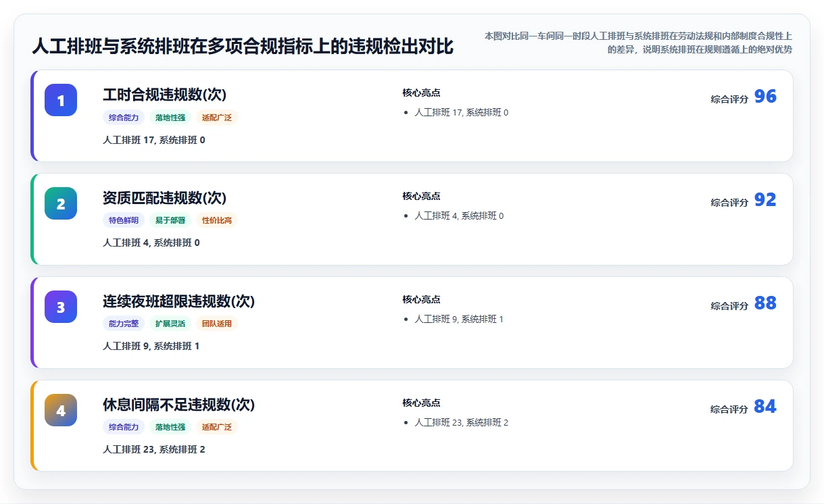Open the 工时合规违规数(次) card title
The width and height of the screenshot is (824, 504).
pyautogui.click(x=164, y=95)
